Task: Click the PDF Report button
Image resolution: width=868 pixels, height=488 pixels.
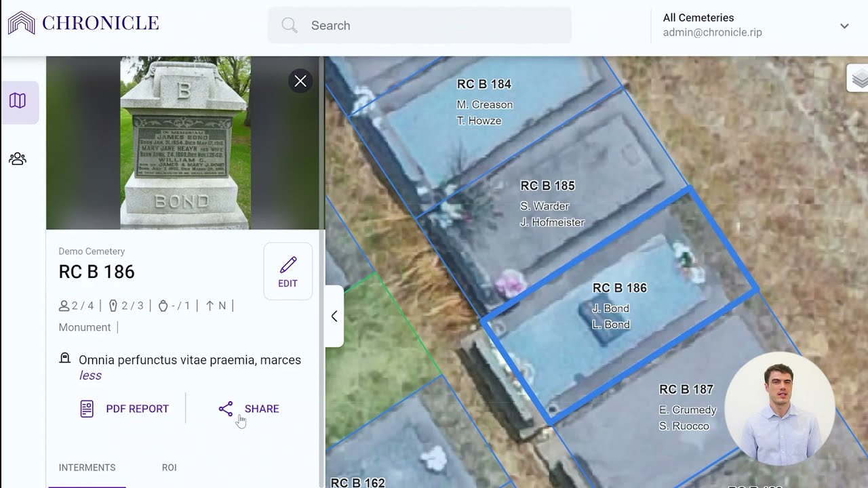Action: tap(124, 409)
